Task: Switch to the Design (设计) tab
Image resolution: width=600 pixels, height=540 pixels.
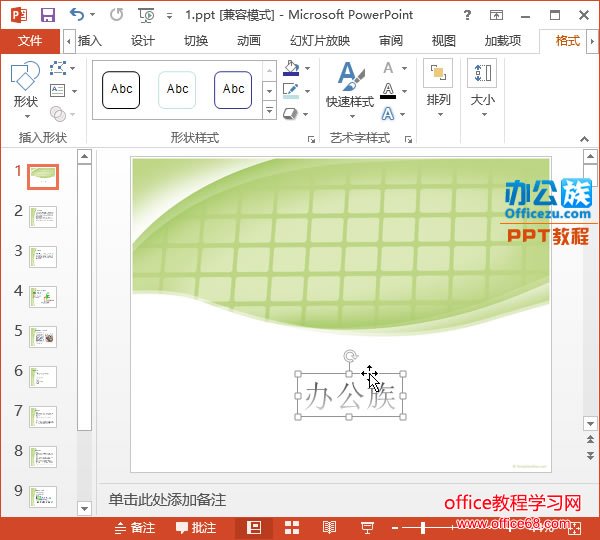Action: (x=143, y=40)
